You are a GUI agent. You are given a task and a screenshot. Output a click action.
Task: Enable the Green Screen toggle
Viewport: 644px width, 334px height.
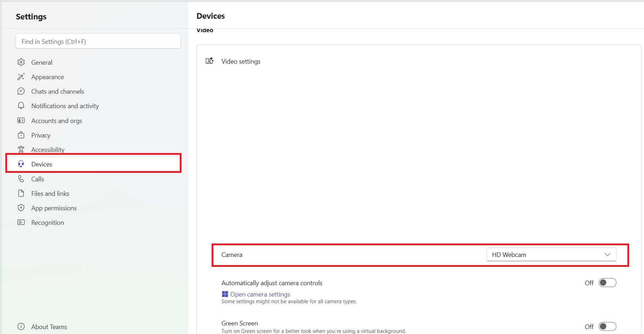(607, 327)
